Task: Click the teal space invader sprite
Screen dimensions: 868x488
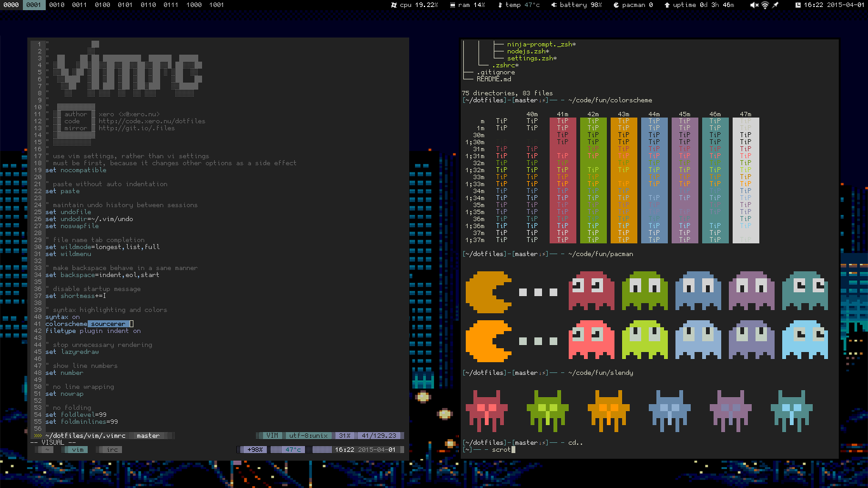Action: coord(792,410)
